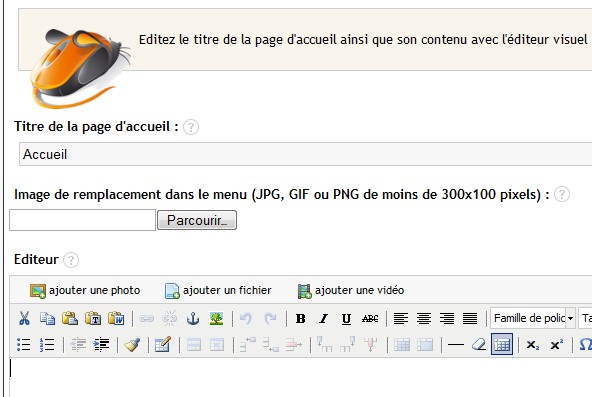Image resolution: width=592 pixels, height=397 pixels.
Task: Open the Famille de police dropdown
Action: 533,319
